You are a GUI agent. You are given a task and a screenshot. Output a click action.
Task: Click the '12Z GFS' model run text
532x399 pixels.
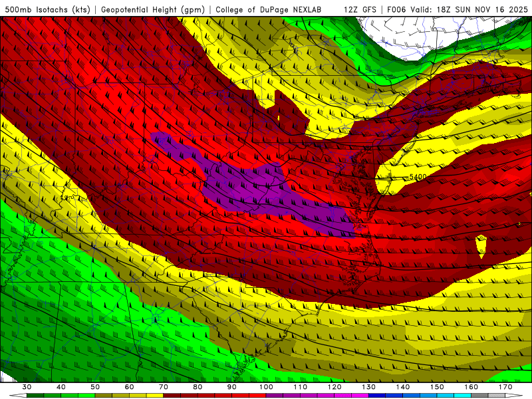tap(360, 10)
